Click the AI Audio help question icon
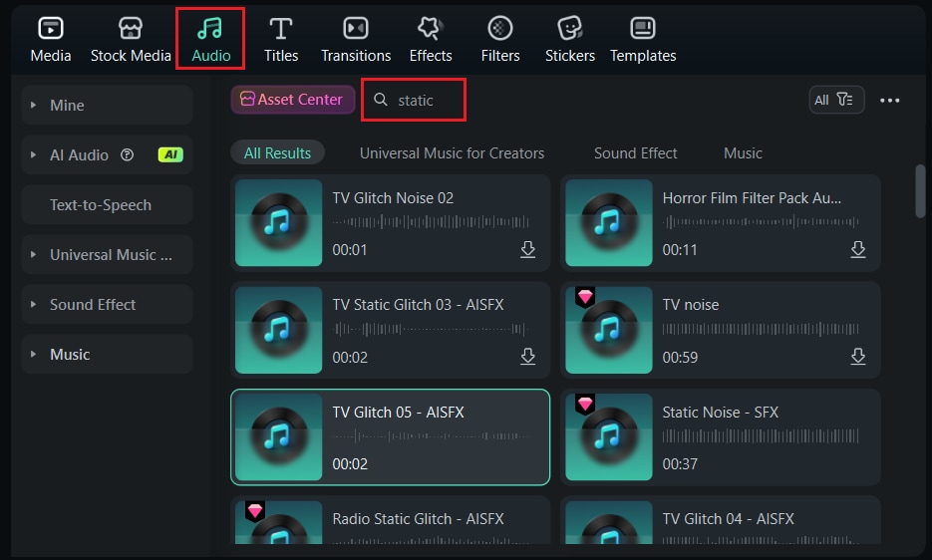 (x=128, y=155)
